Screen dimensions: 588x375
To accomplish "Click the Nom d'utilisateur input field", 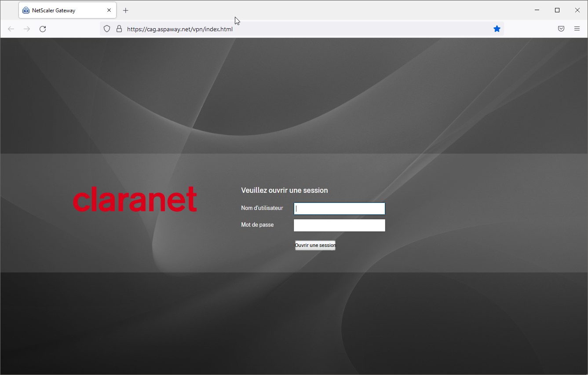I will point(339,209).
